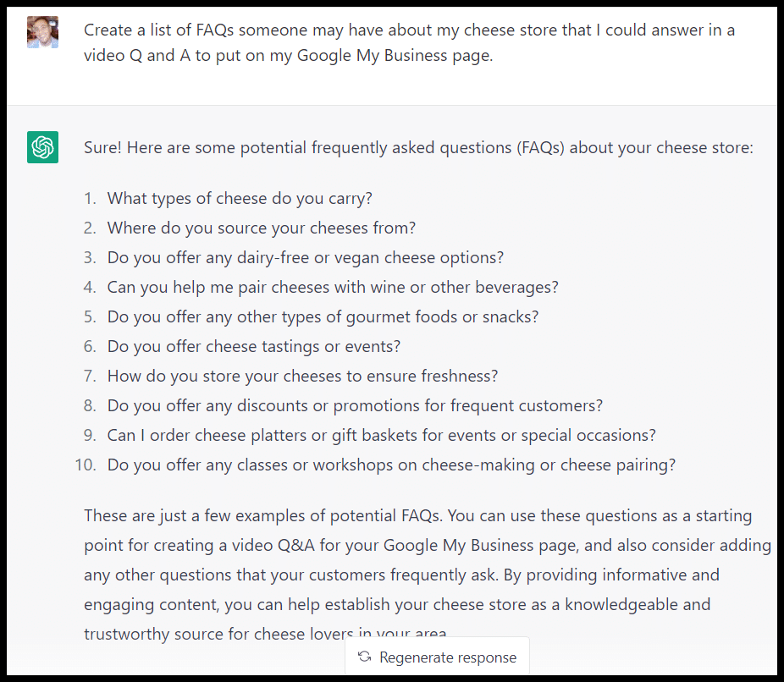Click the green ChatGPT logo icon

click(x=42, y=147)
